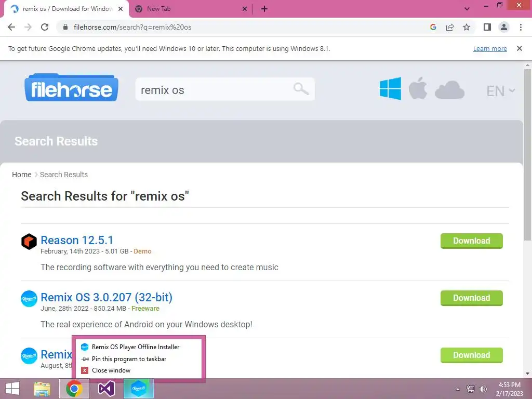The width and height of the screenshot is (532, 399).
Task: Click the Reason app icon
Action: click(29, 242)
